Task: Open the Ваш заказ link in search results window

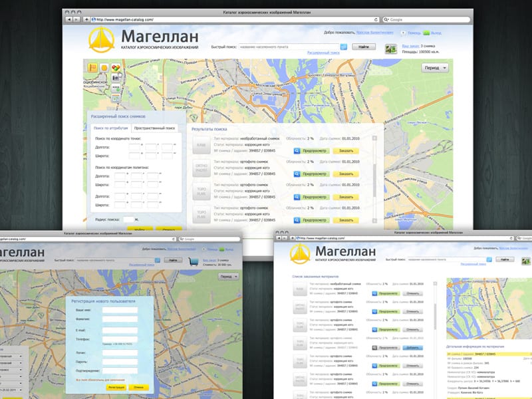Action: [x=410, y=46]
